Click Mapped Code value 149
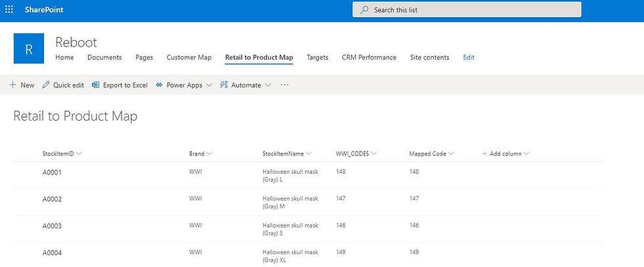This screenshot has width=644, height=267. pos(414,252)
